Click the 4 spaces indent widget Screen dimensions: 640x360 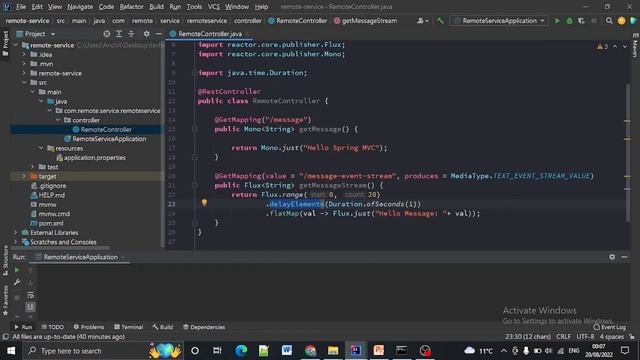click(611, 337)
